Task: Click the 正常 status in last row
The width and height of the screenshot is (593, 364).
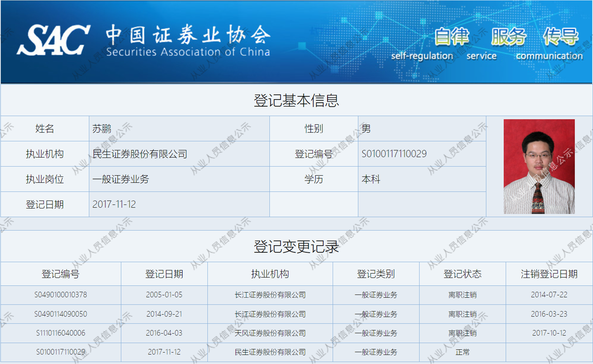Action: coord(462,352)
